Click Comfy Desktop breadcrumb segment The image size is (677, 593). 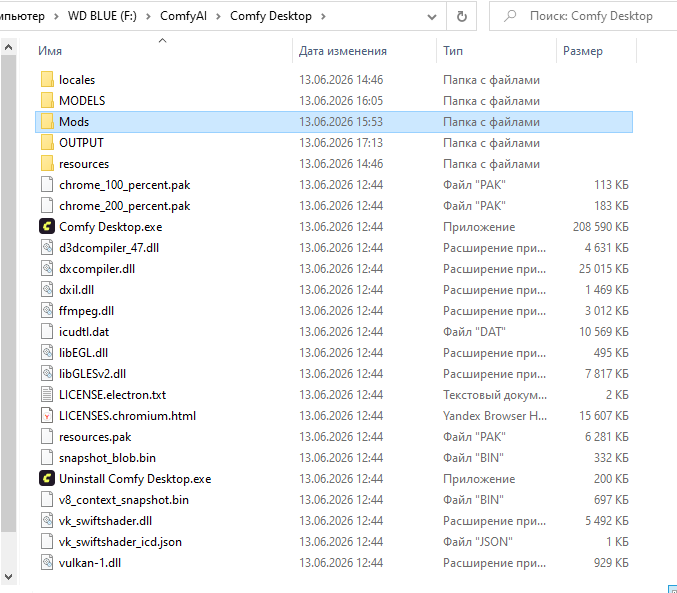(271, 16)
